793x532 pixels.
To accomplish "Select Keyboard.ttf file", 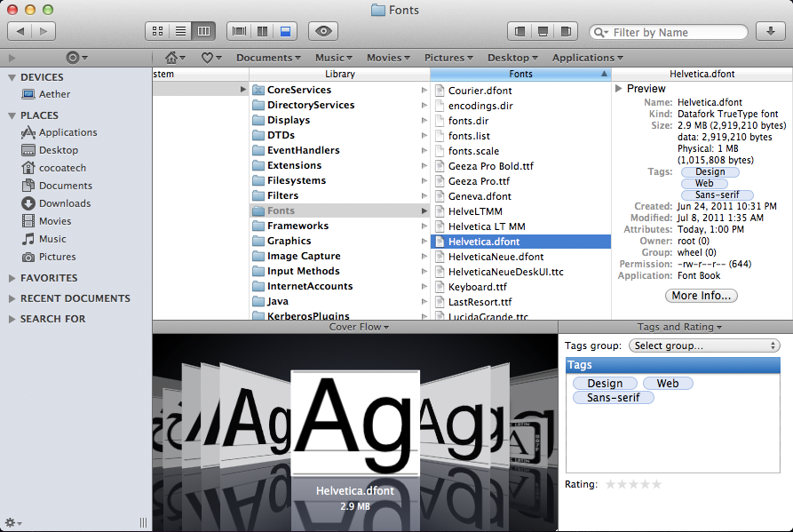I will pos(520,287).
